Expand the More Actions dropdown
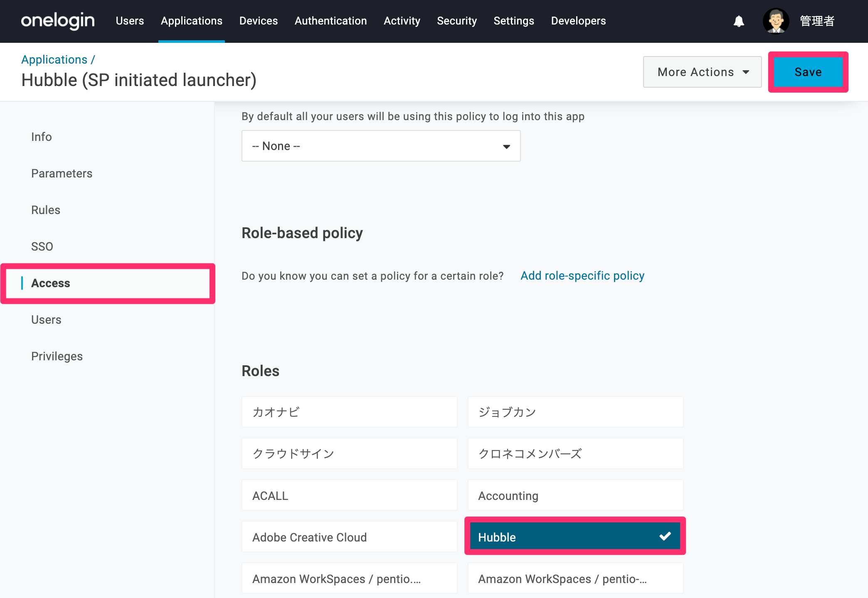This screenshot has height=598, width=868. point(703,72)
